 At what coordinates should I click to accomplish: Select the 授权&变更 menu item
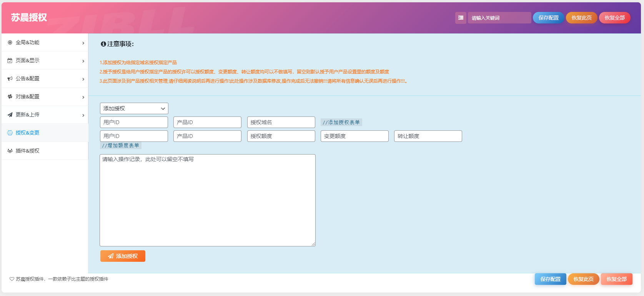tap(45, 133)
